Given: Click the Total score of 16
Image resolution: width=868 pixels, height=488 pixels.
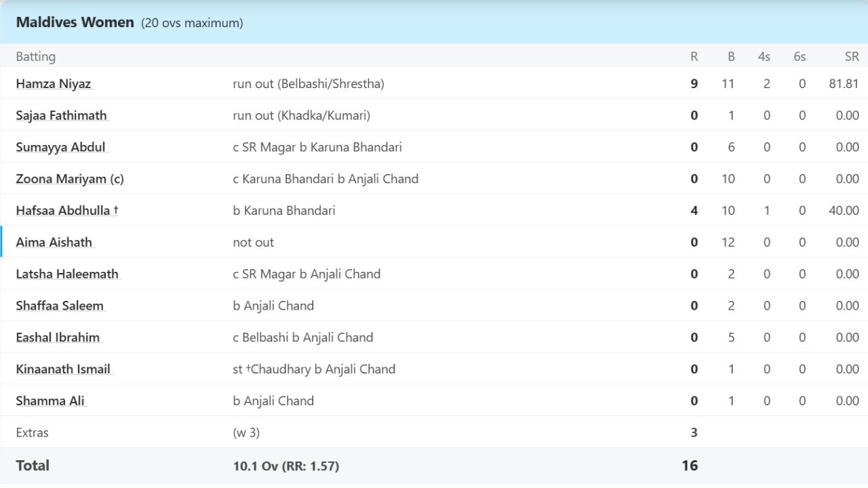Looking at the screenshot, I should coord(689,466).
